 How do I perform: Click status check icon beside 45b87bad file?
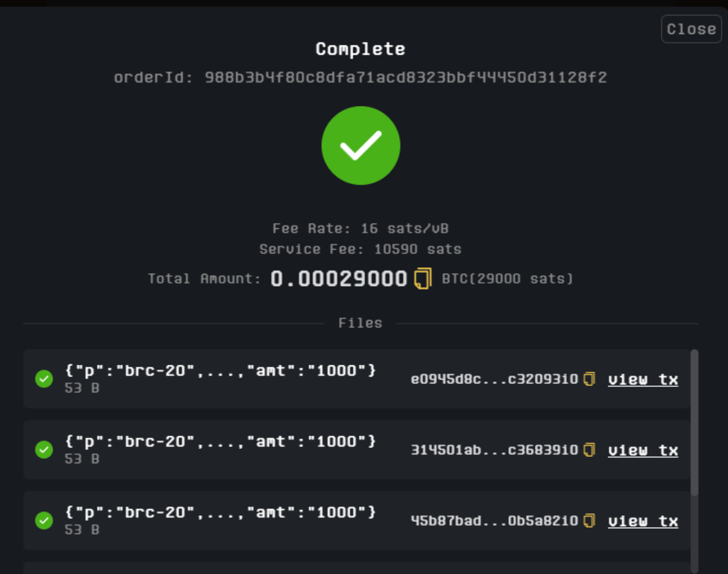point(44,521)
